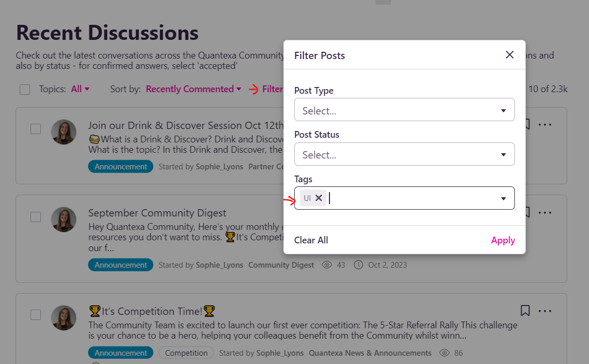
Task: Click the Oct 2, 2023 date
Action: [387, 265]
